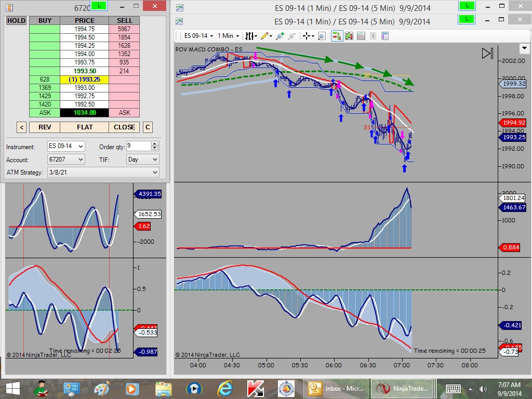Click the SELL column header
532x399 pixels.
click(124, 21)
